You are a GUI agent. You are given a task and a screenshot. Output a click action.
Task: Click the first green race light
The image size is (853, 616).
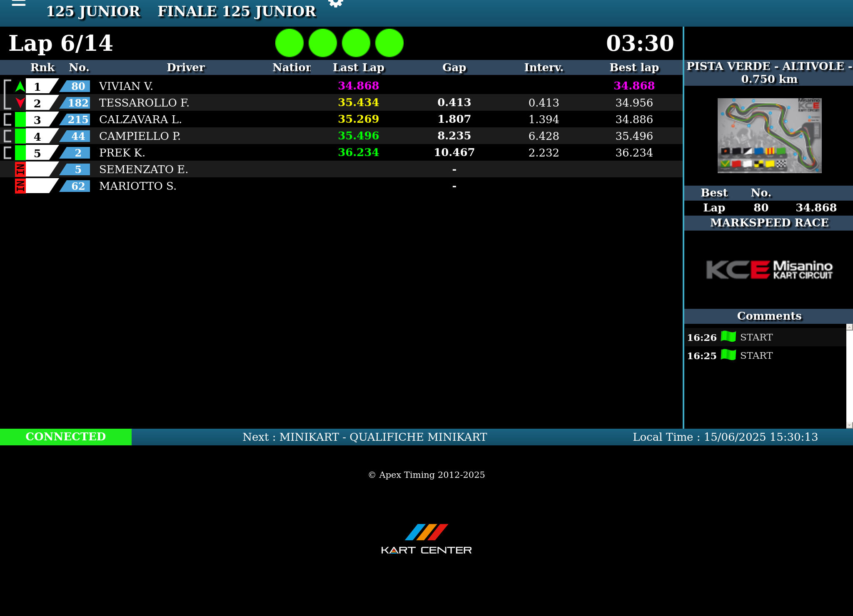click(x=289, y=43)
